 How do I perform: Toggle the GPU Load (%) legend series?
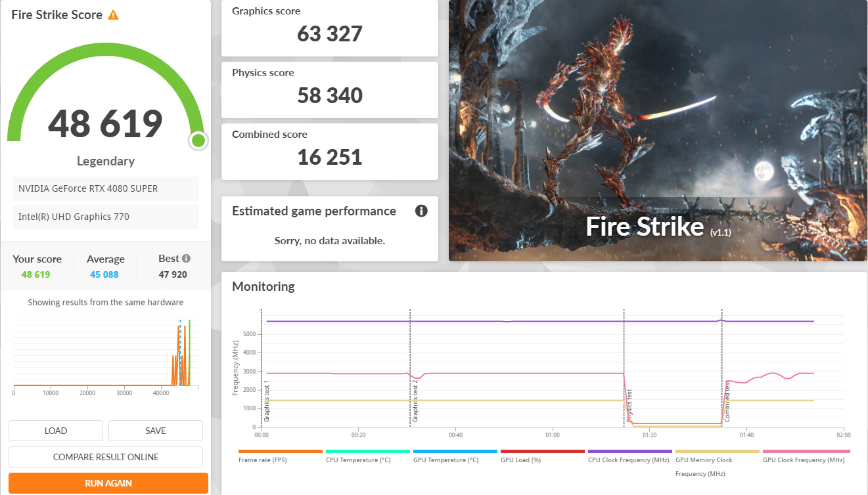click(543, 456)
